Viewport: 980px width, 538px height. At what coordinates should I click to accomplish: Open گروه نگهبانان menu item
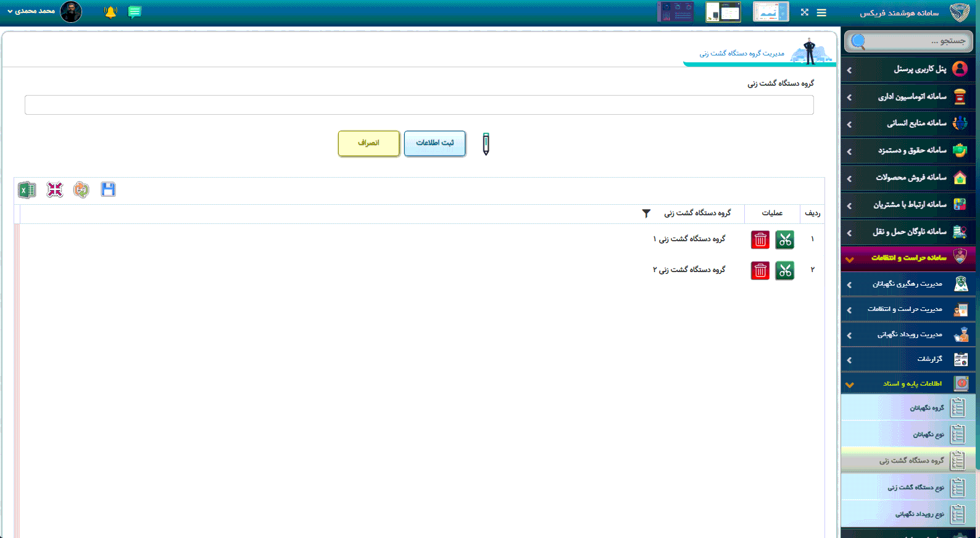(x=926, y=408)
